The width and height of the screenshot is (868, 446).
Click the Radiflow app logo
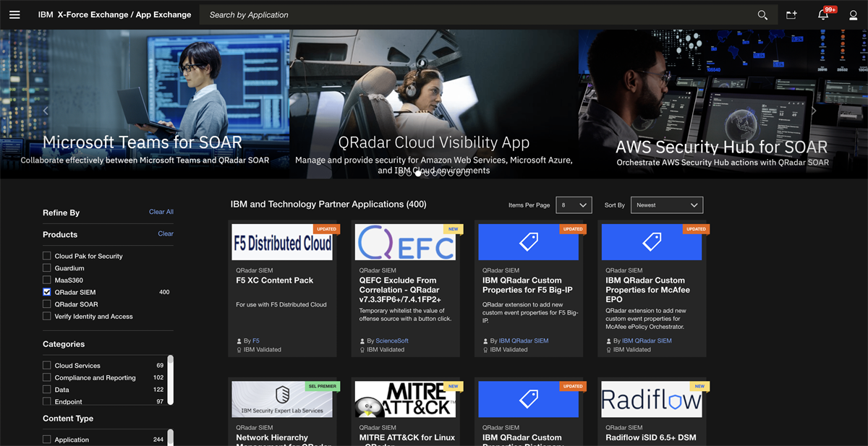tap(651, 398)
